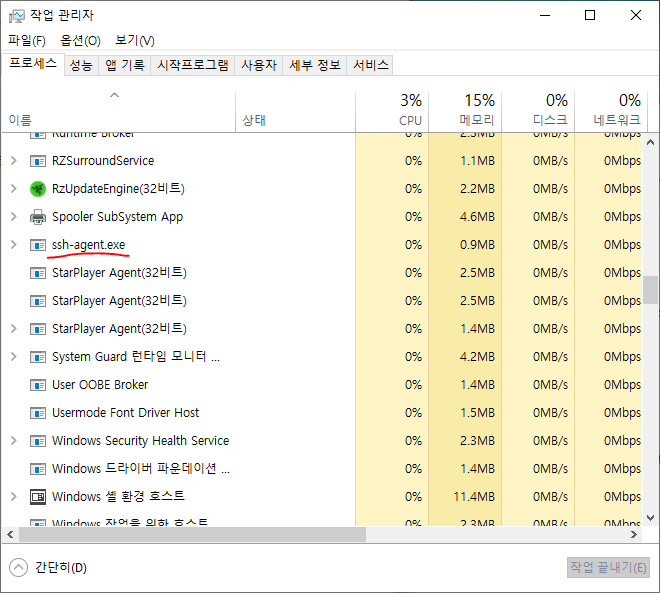660x593 pixels.
Task: Sort by the CPU column header
Action: coord(392,112)
